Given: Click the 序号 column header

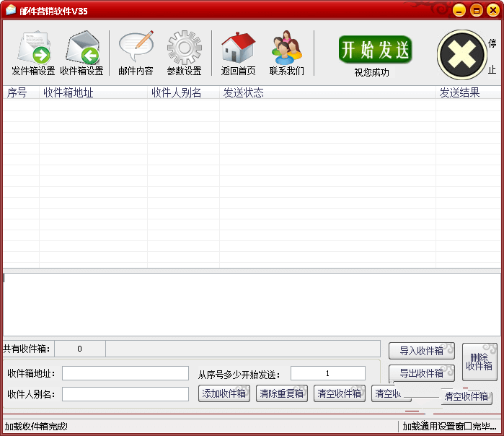Looking at the screenshot, I should pyautogui.click(x=21, y=92).
